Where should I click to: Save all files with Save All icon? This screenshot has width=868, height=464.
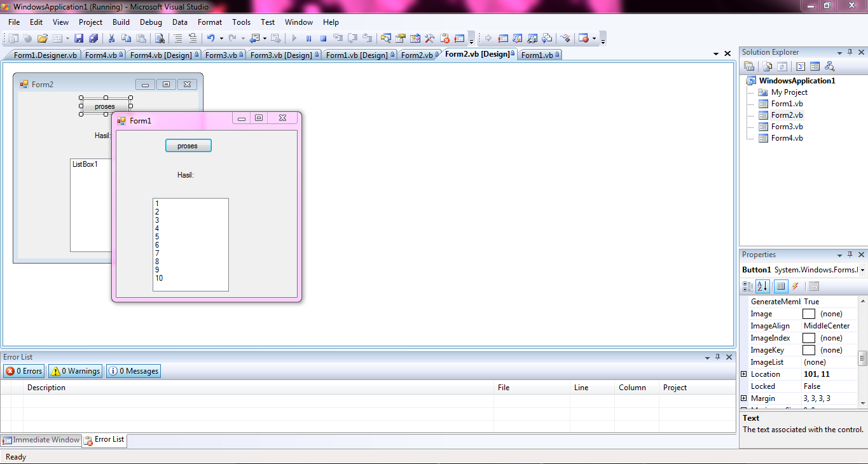(x=93, y=38)
